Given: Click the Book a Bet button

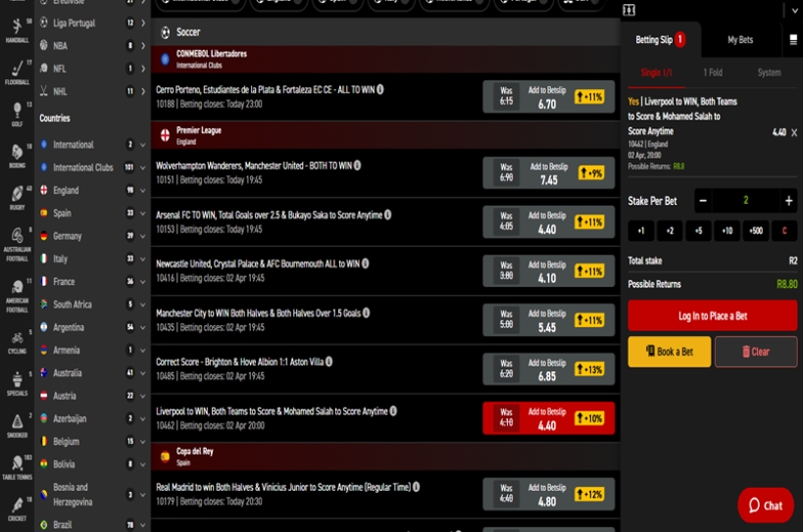Looking at the screenshot, I should point(670,352).
